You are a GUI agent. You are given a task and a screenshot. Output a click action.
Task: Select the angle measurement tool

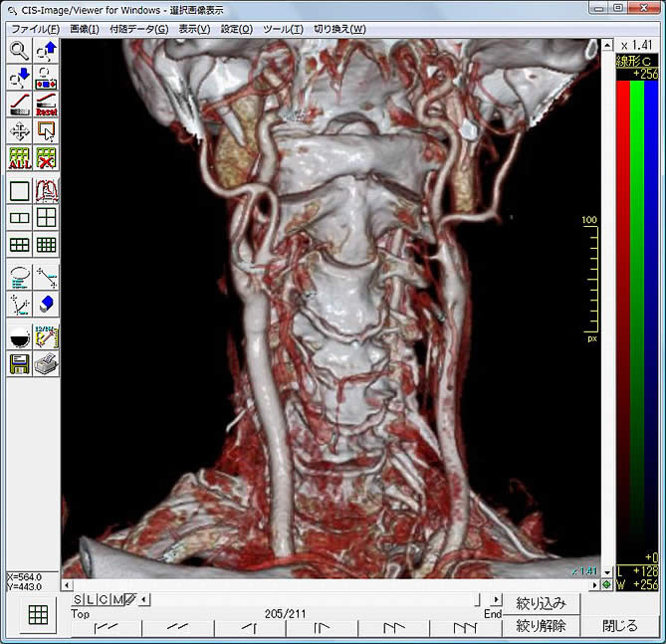click(20, 305)
